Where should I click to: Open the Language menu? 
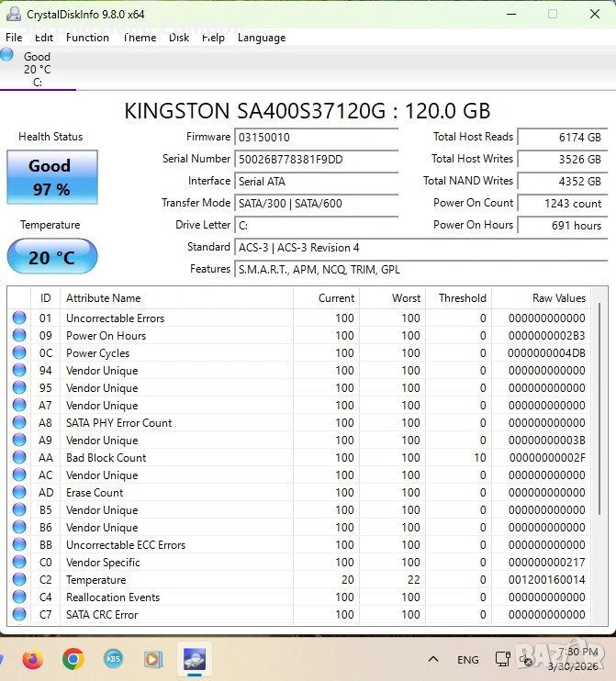(262, 38)
